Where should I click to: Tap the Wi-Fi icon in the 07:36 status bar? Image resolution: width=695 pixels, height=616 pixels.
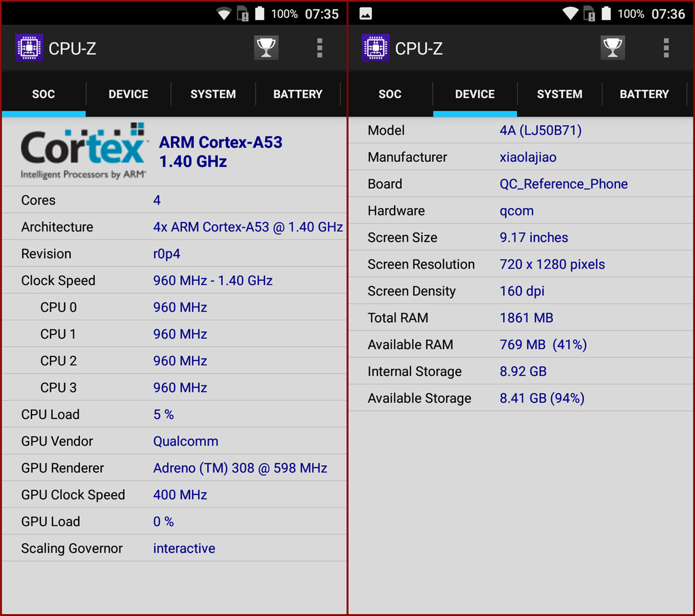coord(570,14)
